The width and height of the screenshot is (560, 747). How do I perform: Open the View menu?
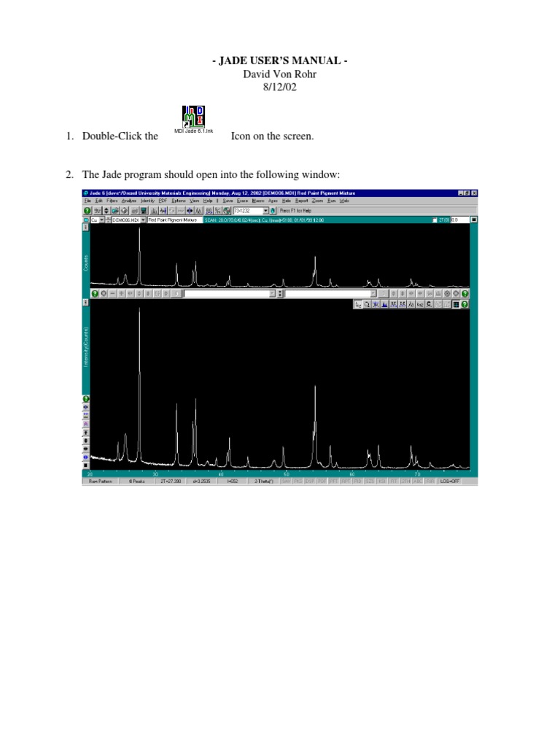click(x=194, y=201)
